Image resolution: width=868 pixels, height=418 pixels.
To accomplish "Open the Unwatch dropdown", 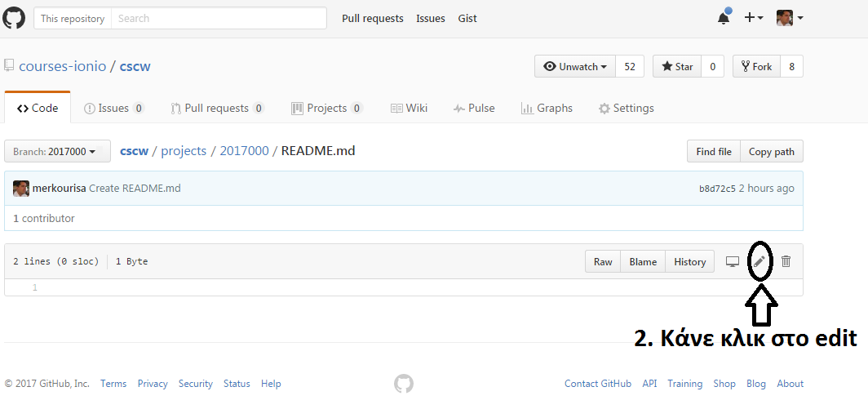I will [x=575, y=66].
